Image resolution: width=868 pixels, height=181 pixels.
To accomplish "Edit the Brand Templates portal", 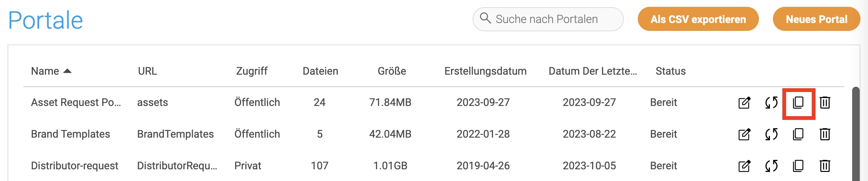I will [x=744, y=134].
